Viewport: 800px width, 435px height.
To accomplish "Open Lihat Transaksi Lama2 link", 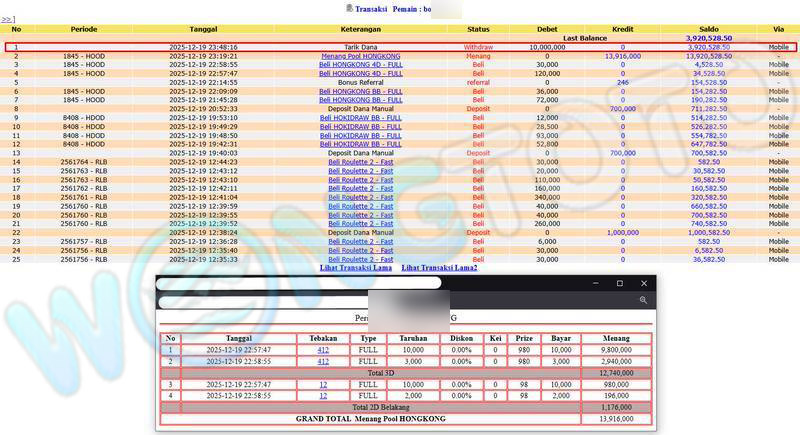I will click(439, 268).
